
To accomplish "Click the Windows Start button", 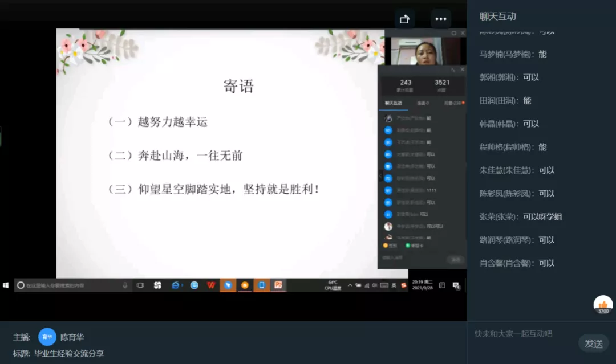I will (x=6, y=285).
